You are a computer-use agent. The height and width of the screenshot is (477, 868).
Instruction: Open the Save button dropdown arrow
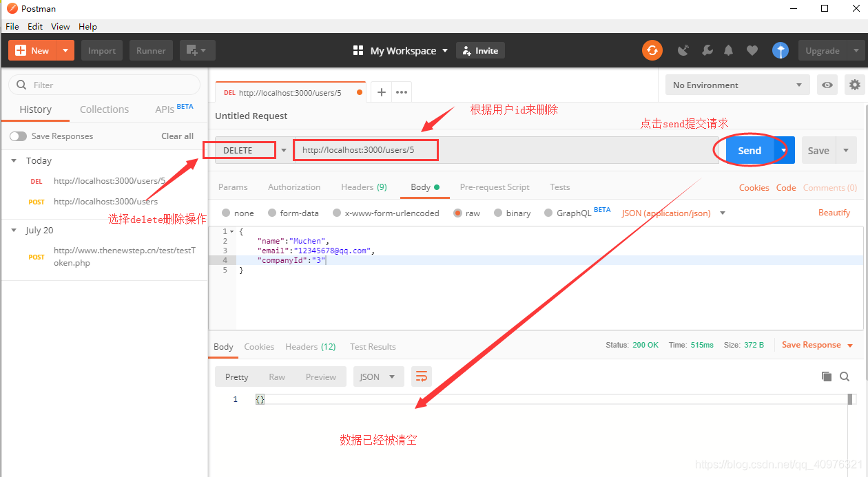click(846, 151)
